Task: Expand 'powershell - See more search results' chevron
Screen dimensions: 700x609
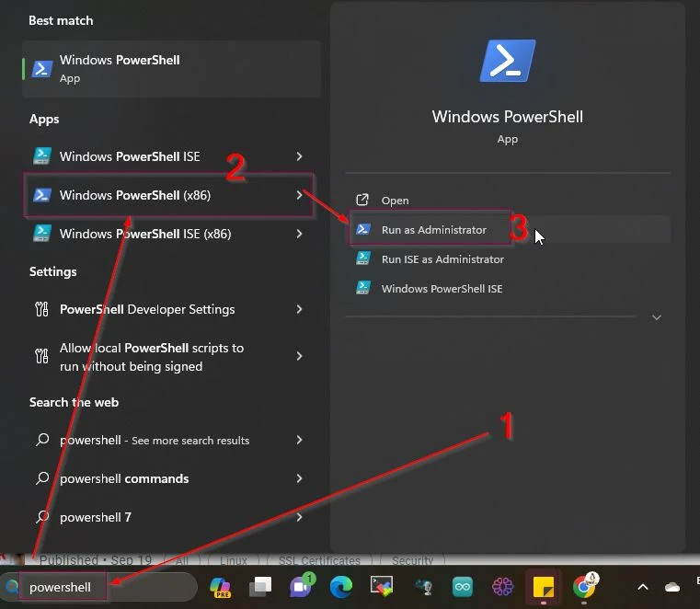Action: (x=299, y=440)
